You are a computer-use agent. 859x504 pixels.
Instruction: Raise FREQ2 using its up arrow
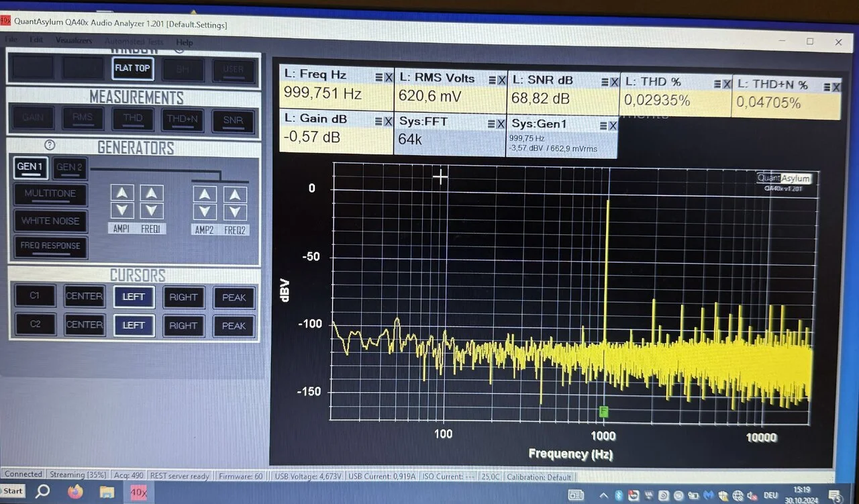tap(235, 195)
